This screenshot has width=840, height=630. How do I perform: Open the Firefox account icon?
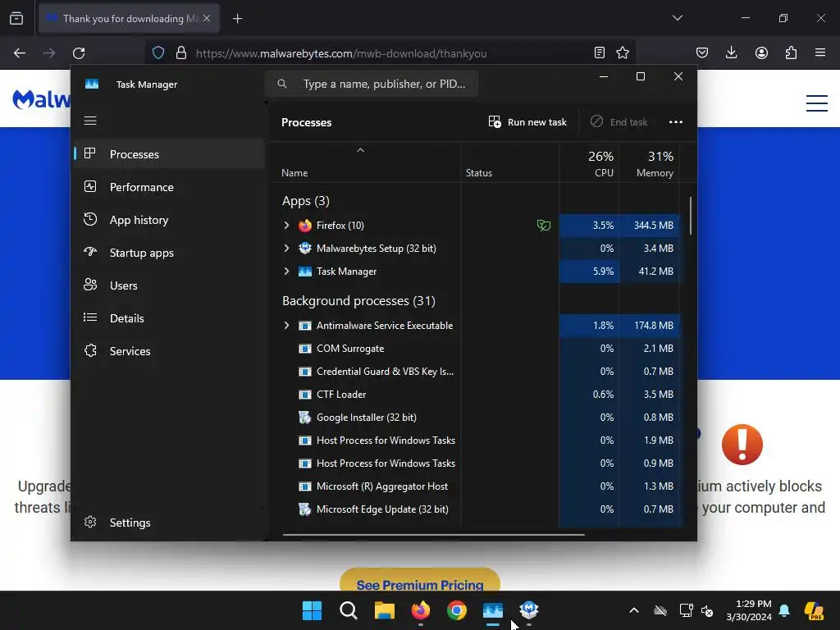pos(761,52)
